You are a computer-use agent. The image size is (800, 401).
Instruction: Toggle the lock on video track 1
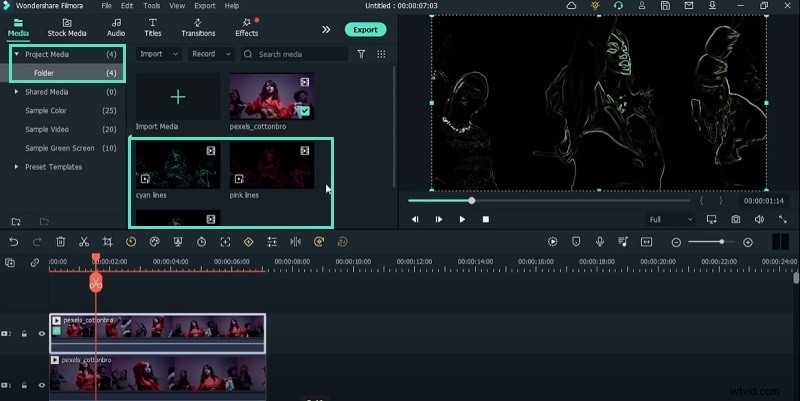pos(25,384)
